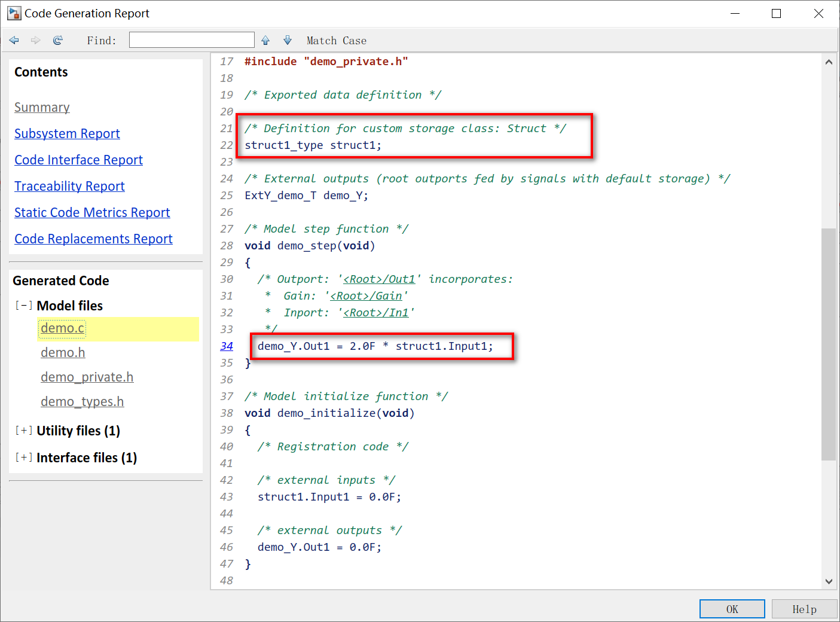Click the 'ExtY_demo_T demo_Y;' declaration

click(306, 196)
